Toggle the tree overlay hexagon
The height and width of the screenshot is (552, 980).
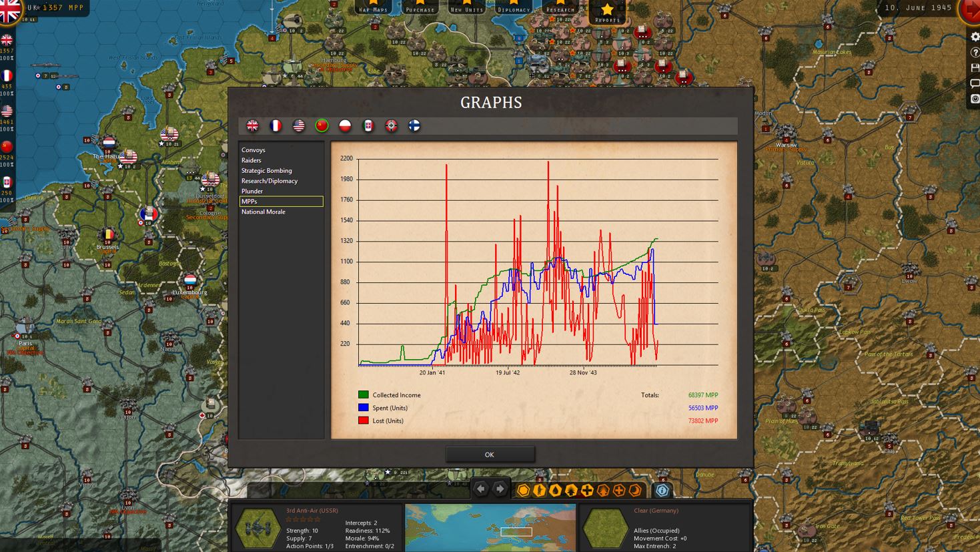coord(571,491)
